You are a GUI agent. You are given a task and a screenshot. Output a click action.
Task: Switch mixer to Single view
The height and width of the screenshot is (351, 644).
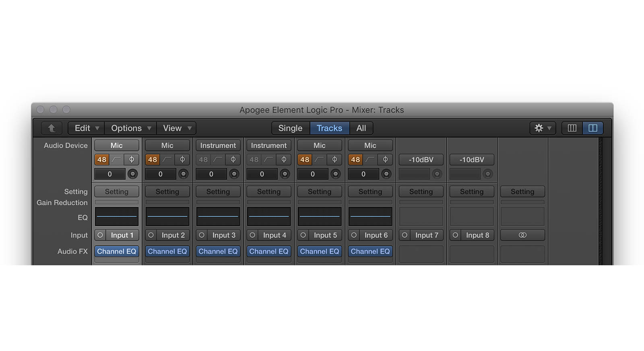(x=290, y=128)
